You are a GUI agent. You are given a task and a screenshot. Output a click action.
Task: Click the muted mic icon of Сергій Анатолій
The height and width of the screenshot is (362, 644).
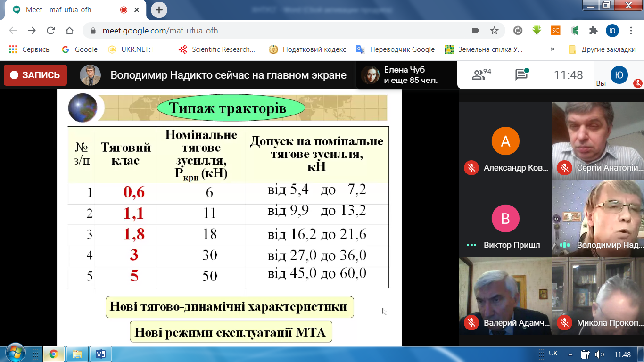click(x=564, y=168)
